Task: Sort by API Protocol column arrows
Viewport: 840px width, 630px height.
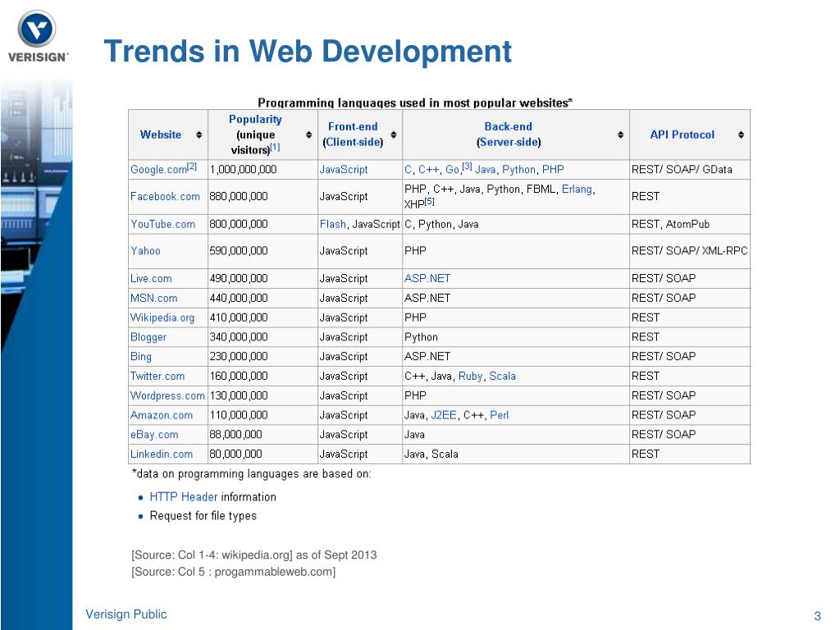Action: [x=741, y=135]
